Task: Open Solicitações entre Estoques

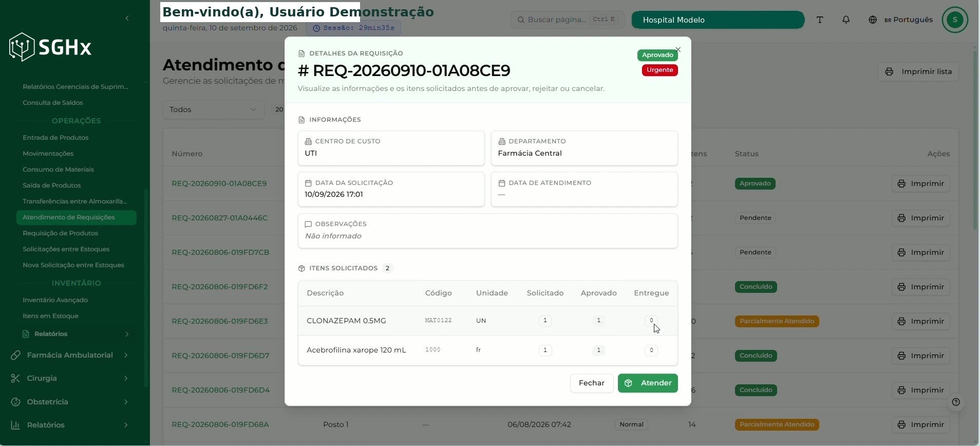Action: pos(66,249)
